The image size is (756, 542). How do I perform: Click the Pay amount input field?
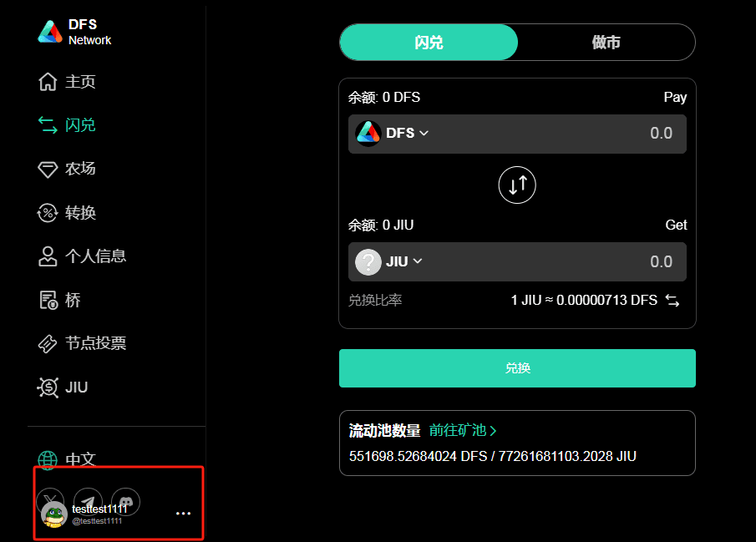(517, 134)
